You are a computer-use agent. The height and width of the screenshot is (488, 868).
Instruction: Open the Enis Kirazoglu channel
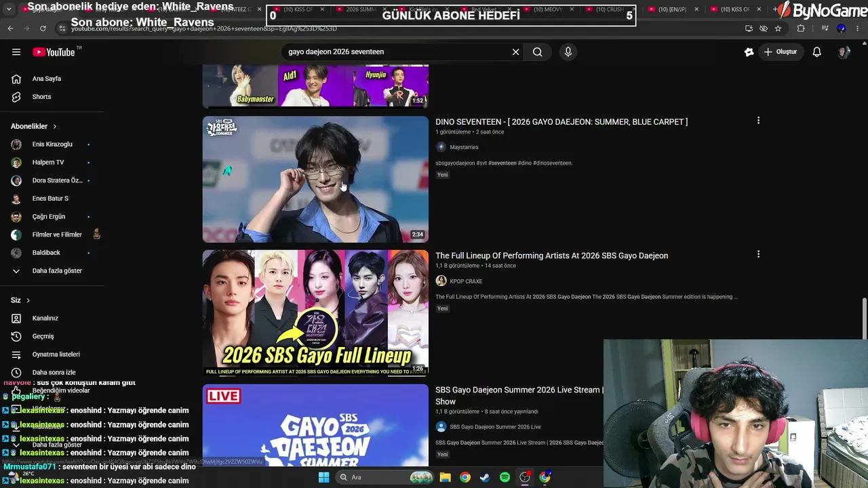(52, 144)
